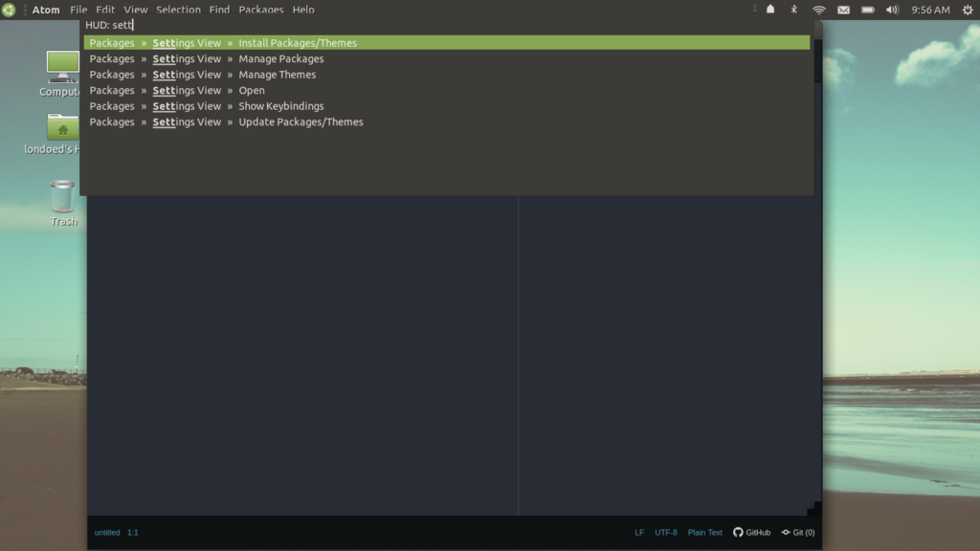Image resolution: width=980 pixels, height=551 pixels.
Task: Click the Git (0) status bar item
Action: (x=798, y=532)
